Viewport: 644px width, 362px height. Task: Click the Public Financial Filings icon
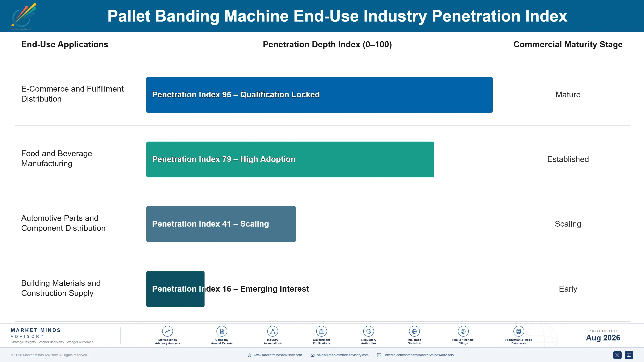coord(463,331)
